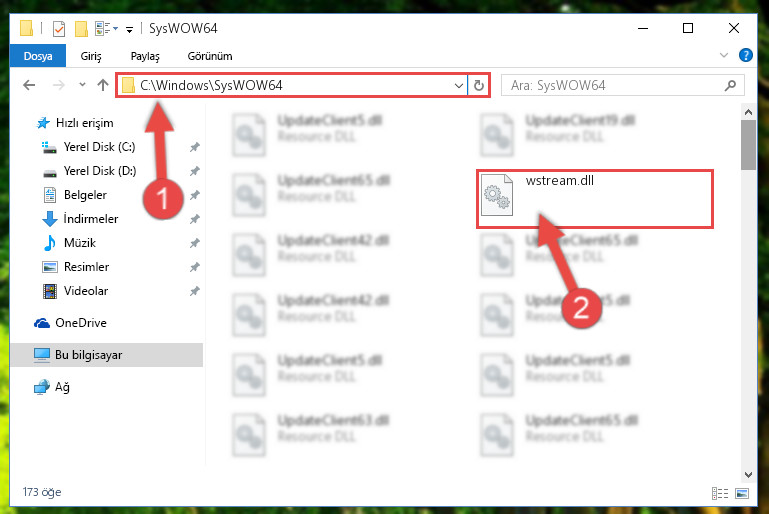The image size is (769, 514).
Task: Select the wstream.dll file
Action: (x=594, y=199)
